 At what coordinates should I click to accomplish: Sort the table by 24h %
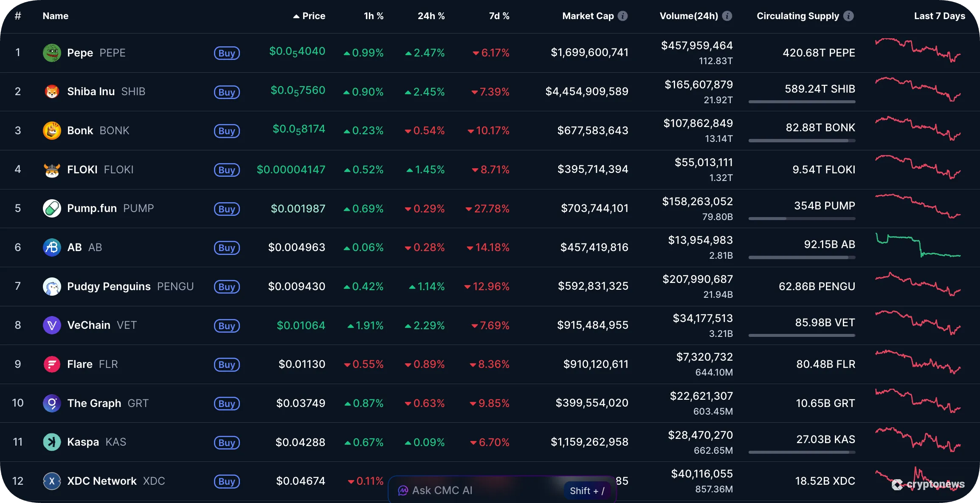coord(431,16)
